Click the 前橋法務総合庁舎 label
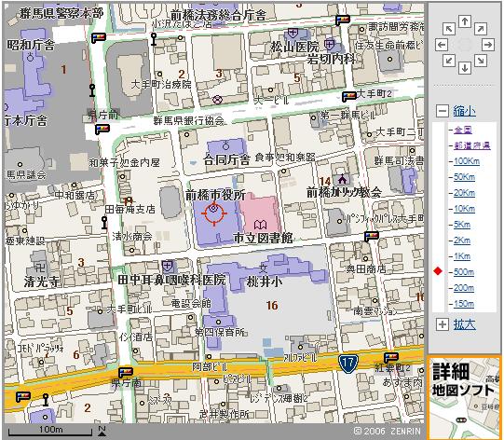The width and height of the screenshot is (504, 440). click(x=218, y=15)
